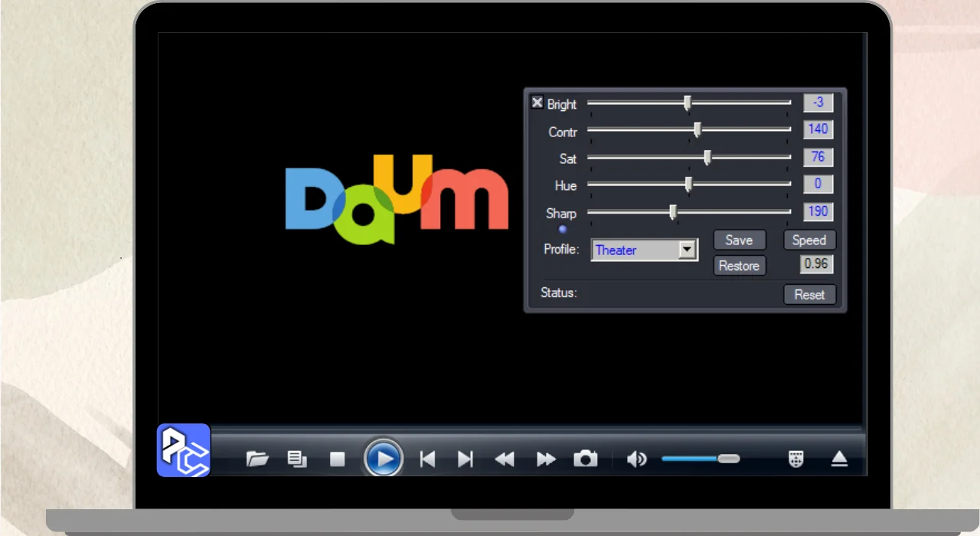The image size is (980, 536).
Task: Skip to previous track
Action: (427, 459)
